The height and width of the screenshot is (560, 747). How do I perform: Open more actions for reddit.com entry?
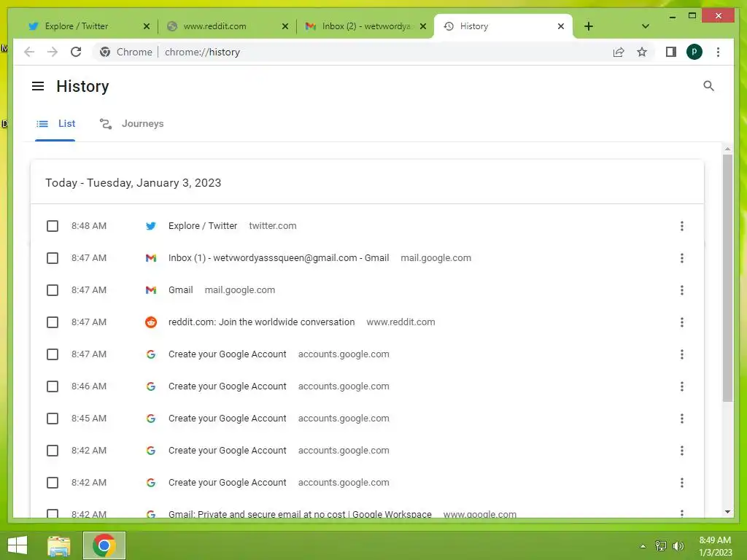coord(682,322)
